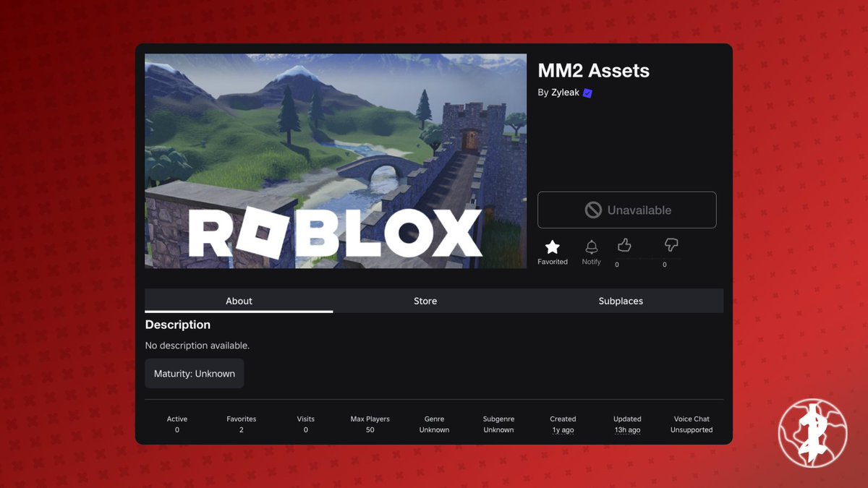Viewport: 868px width, 488px height.
Task: Click the Voice Chat 'Unsupported' value
Action: [x=692, y=430]
